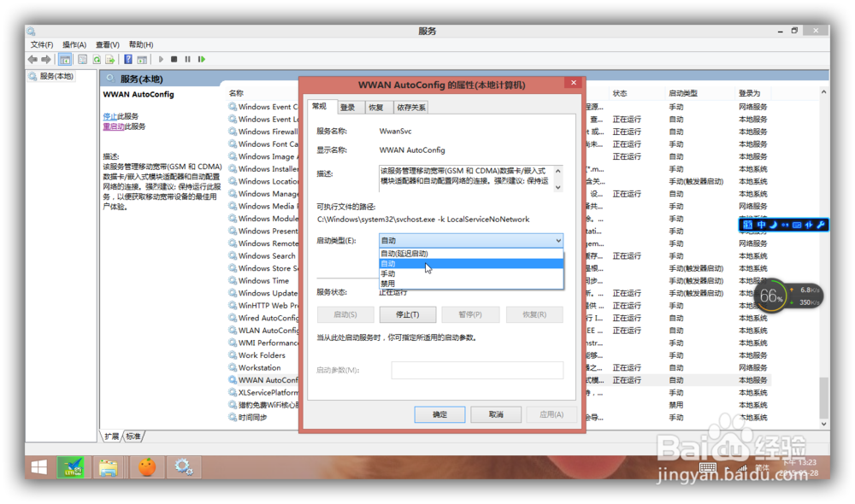The image size is (855, 504).
Task: Open Start menu from the Windows logo
Action: pos(39,467)
